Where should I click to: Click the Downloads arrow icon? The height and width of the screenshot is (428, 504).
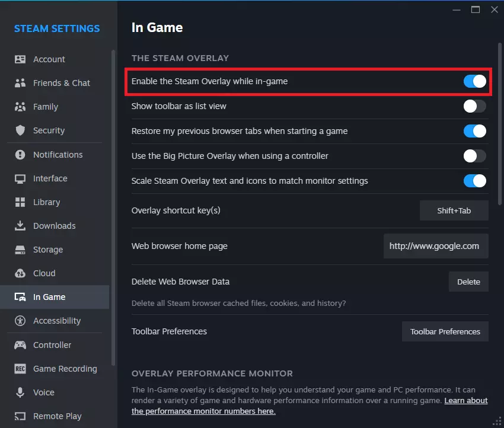click(20, 226)
